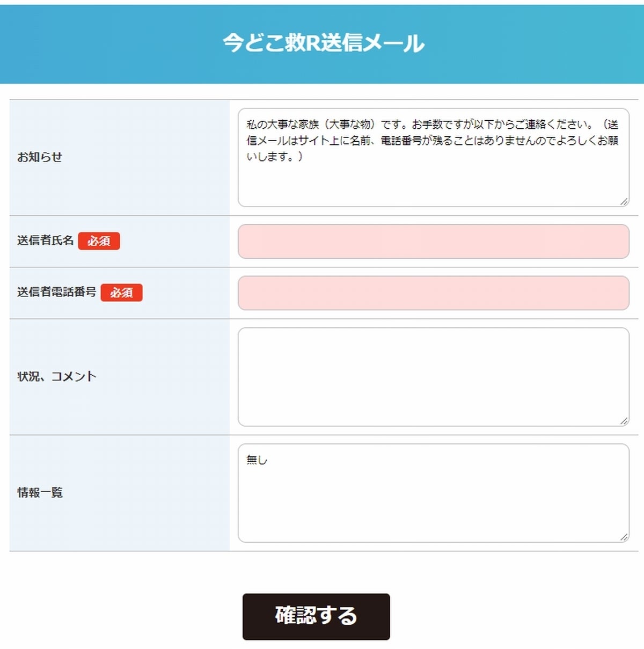Focus the 送信者氏名 input field
This screenshot has height=649, width=644.
point(433,242)
